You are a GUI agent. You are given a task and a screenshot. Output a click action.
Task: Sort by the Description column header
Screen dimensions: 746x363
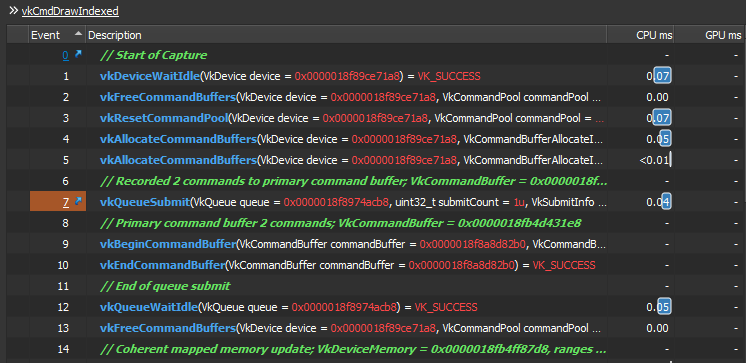[346, 35]
